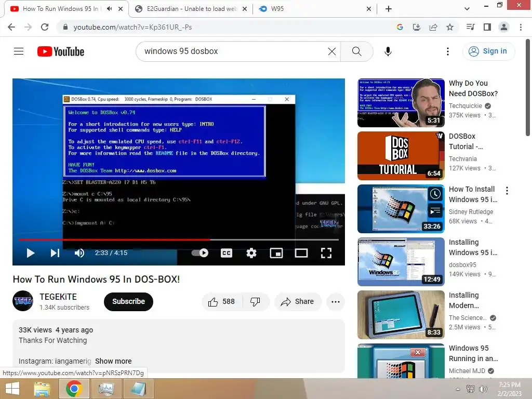
Task: Share this page from the address bar
Action: point(433,27)
